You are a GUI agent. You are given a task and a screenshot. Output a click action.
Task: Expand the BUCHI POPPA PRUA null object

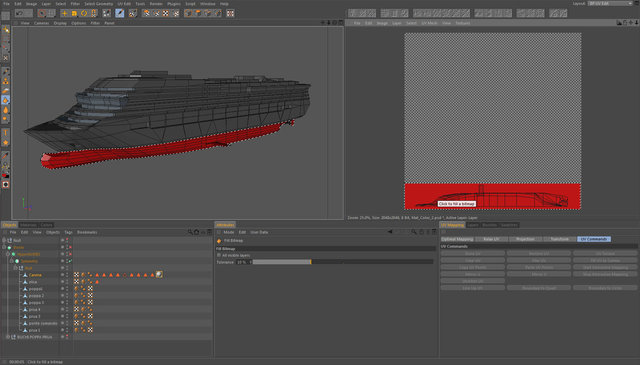tap(8, 337)
